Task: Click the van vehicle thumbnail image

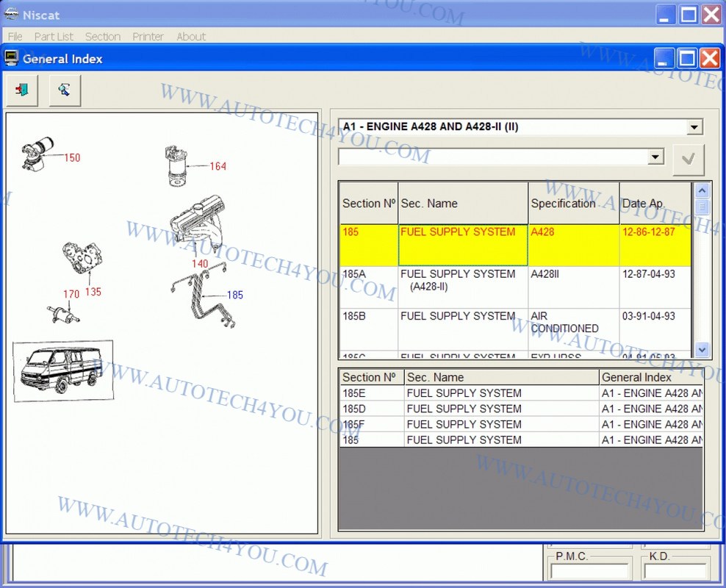Action: [x=62, y=370]
